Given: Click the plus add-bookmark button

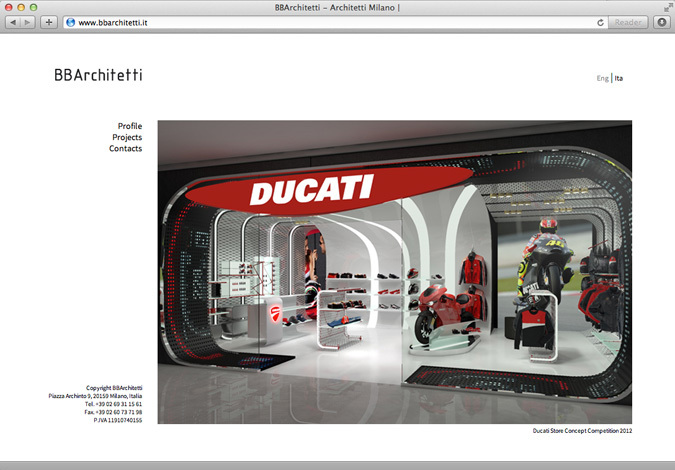Looking at the screenshot, I should 49,22.
